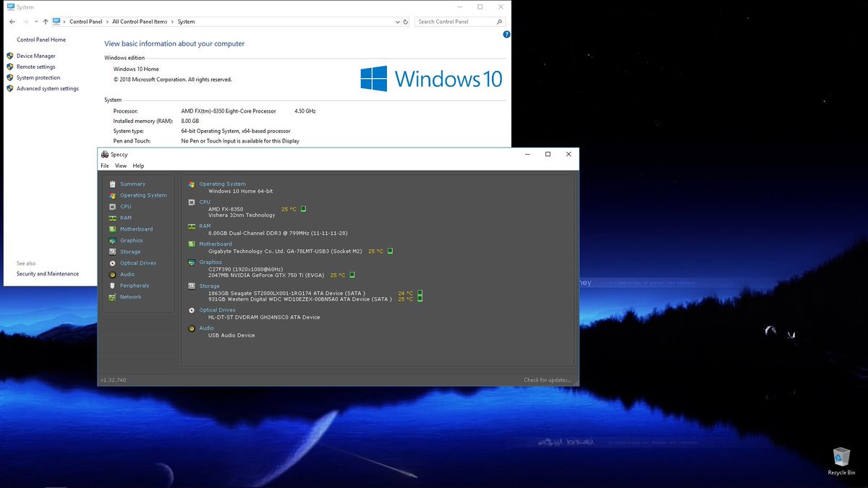Open Storage icon in Speccy sidebar
868x488 pixels.
(112, 252)
